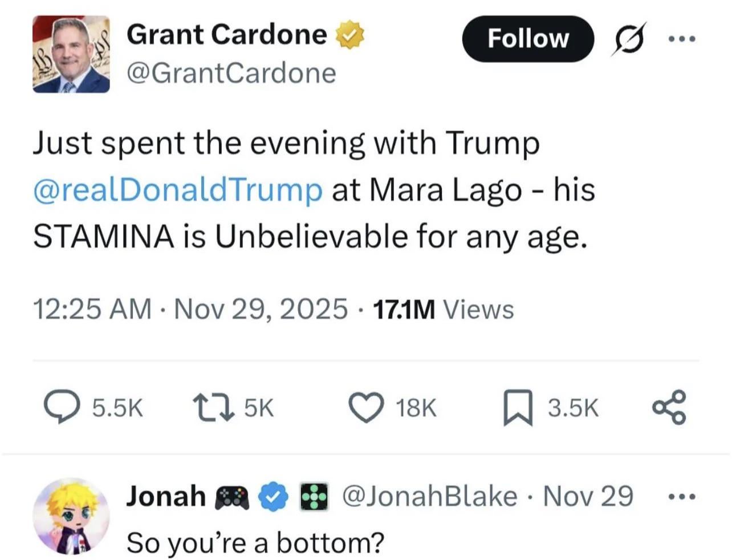Click the repost arrows icon
This screenshot has width=732, height=560.
pyautogui.click(x=214, y=407)
